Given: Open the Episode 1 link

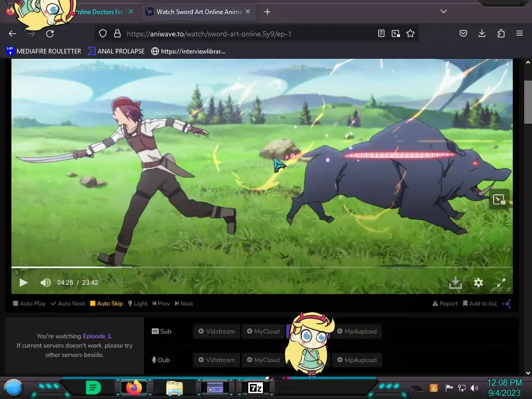Looking at the screenshot, I should (x=97, y=336).
